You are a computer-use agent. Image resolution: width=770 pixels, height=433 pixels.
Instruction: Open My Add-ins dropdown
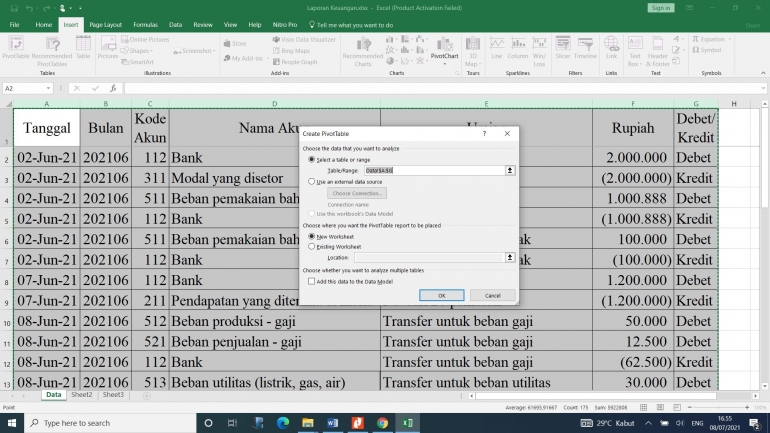pyautogui.click(x=267, y=58)
